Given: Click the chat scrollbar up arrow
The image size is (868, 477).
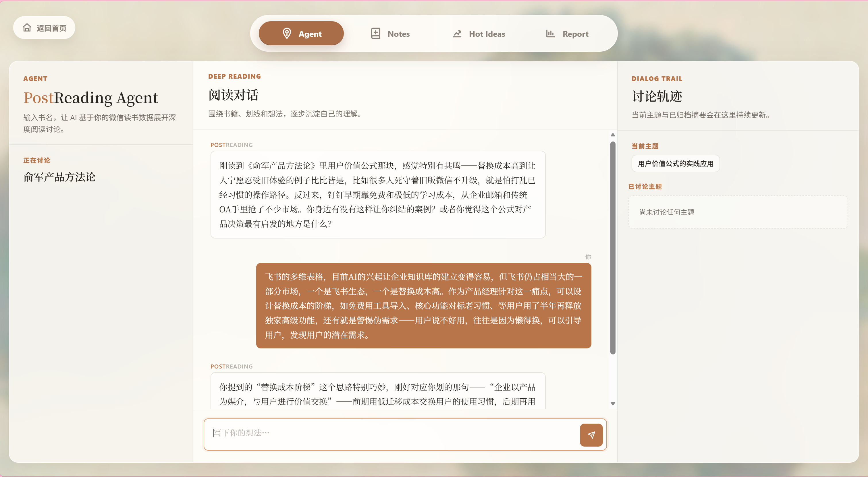Looking at the screenshot, I should (x=613, y=135).
